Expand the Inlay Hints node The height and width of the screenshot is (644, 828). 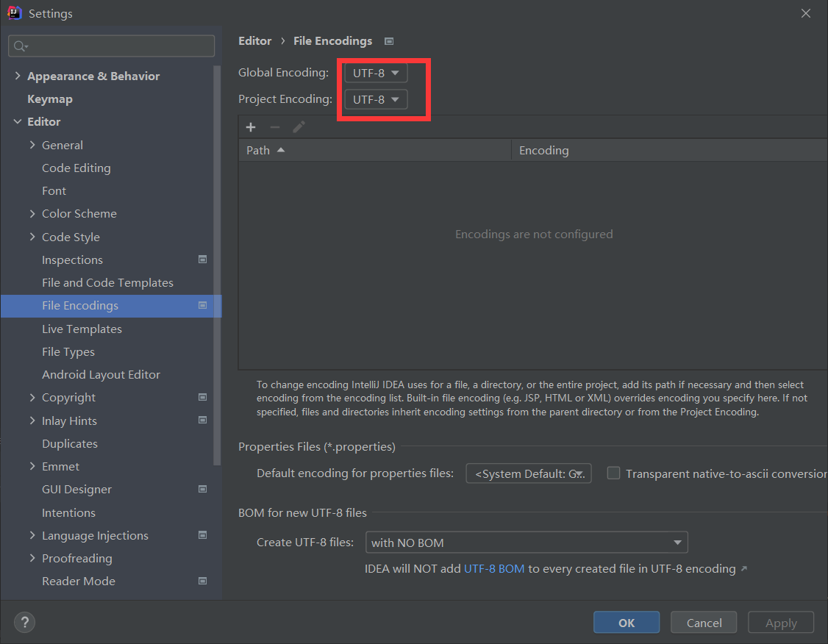pyautogui.click(x=32, y=421)
